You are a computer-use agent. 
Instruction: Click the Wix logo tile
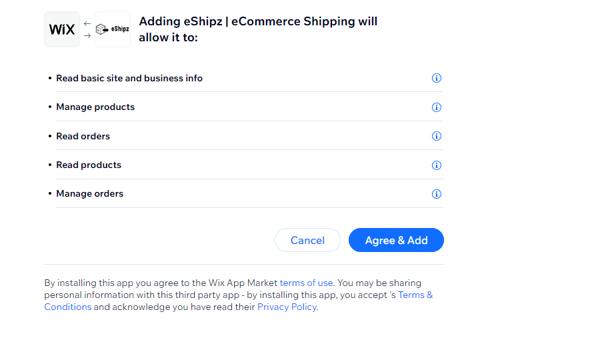62,29
